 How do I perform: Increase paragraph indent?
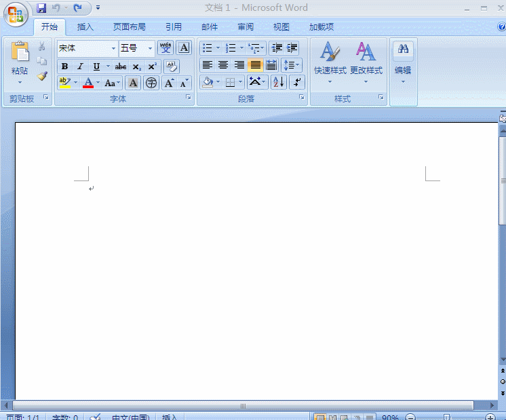pyautogui.click(x=292, y=48)
